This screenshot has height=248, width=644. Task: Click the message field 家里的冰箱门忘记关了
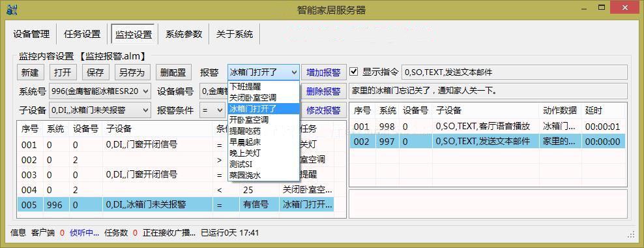tap(488, 91)
